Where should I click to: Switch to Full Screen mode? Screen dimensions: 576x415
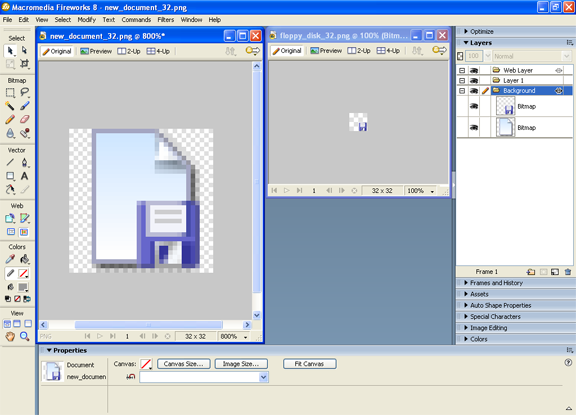28,324
